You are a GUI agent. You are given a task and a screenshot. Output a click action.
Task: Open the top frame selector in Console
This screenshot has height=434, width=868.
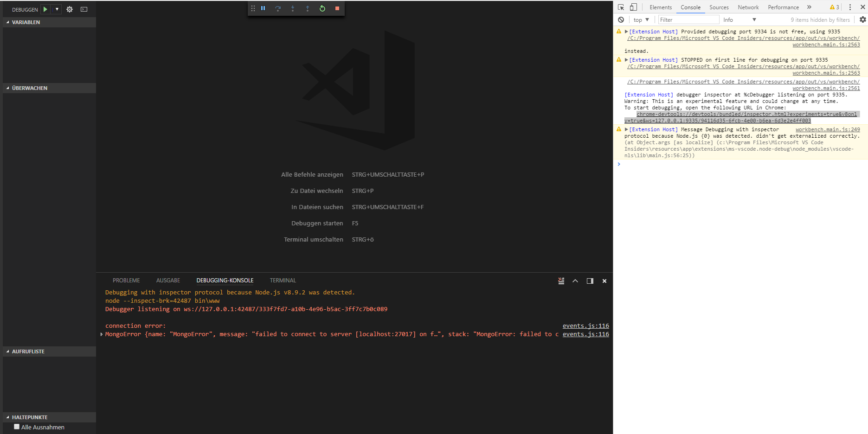tap(641, 19)
